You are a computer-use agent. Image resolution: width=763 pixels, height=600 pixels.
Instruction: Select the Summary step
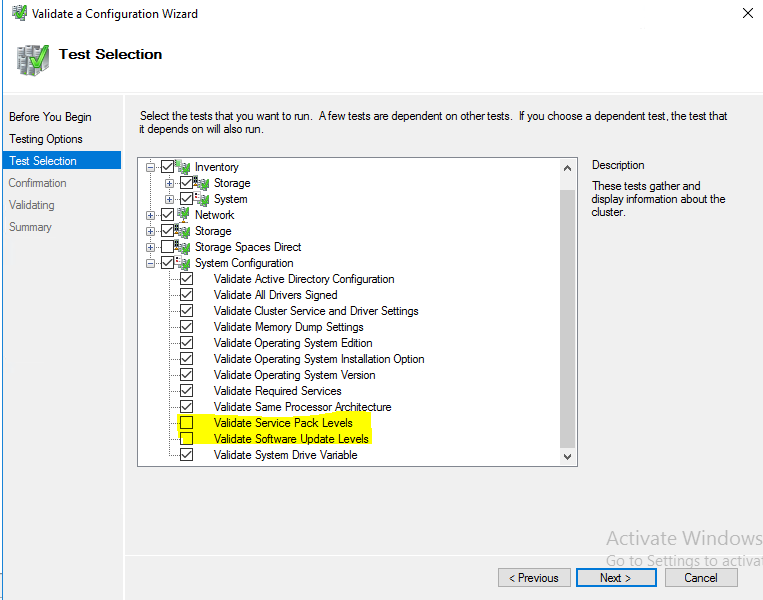pos(30,227)
